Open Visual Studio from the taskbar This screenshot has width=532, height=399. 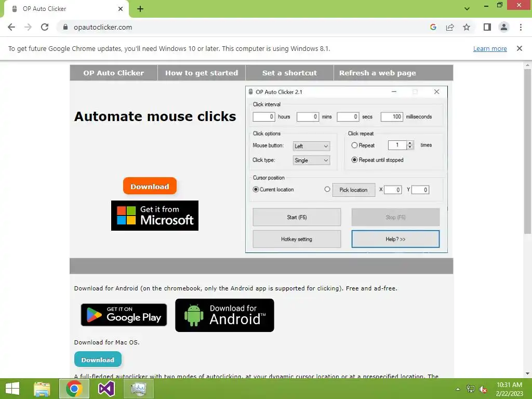coord(106,389)
